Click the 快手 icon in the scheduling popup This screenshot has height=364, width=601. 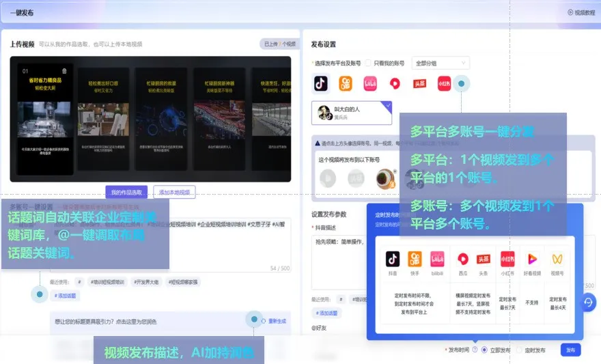tap(415, 259)
